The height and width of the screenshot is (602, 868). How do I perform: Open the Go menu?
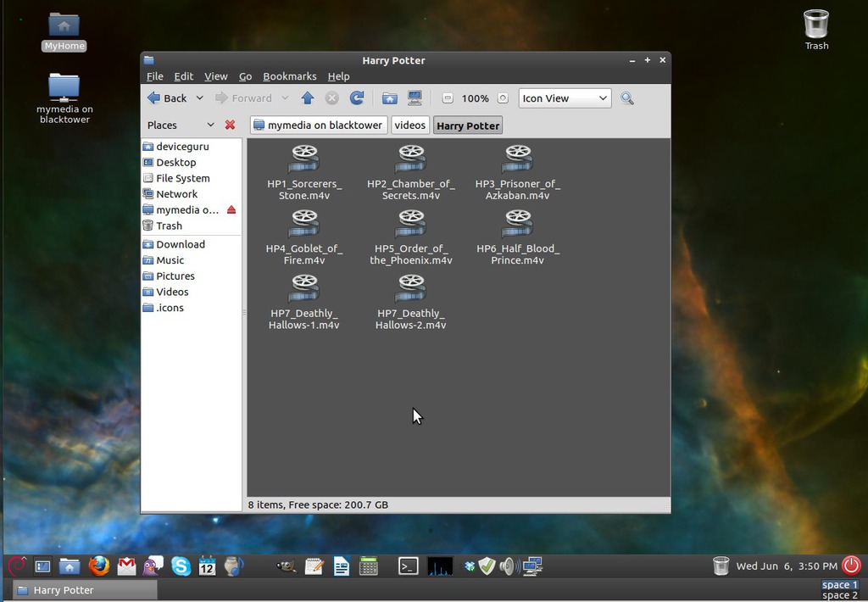click(245, 76)
